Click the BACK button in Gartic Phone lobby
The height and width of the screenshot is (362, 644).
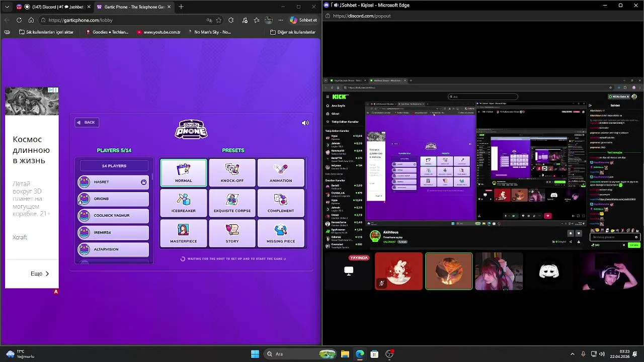[x=87, y=122]
